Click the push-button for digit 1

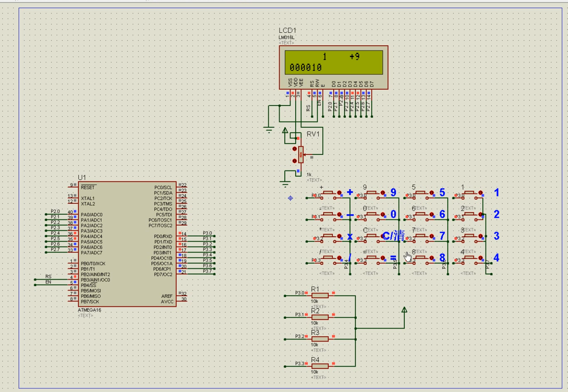[469, 193]
